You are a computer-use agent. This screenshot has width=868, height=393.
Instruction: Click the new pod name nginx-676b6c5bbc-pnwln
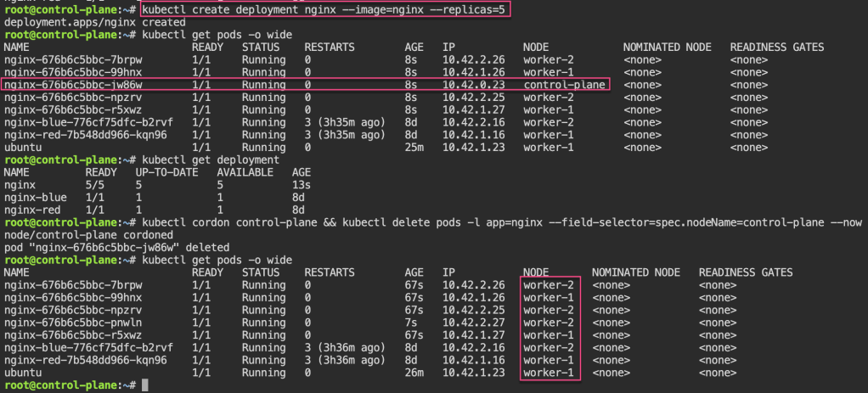pos(71,323)
